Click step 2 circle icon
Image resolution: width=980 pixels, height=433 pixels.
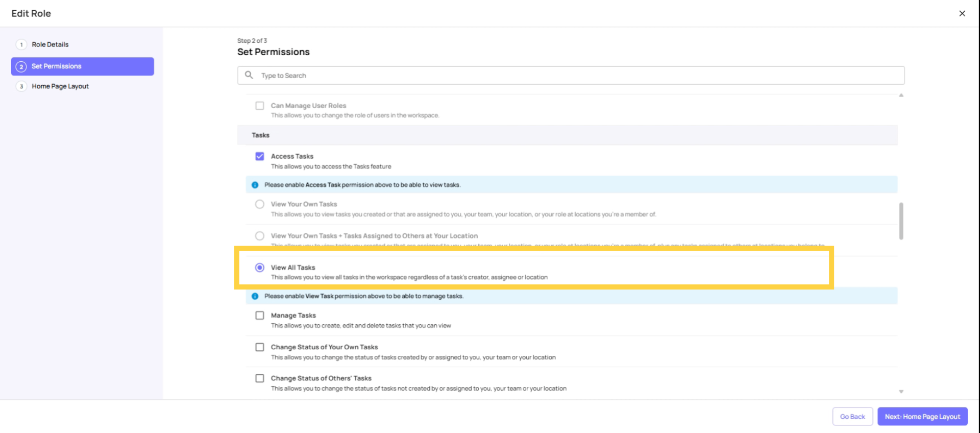pyautogui.click(x=21, y=66)
